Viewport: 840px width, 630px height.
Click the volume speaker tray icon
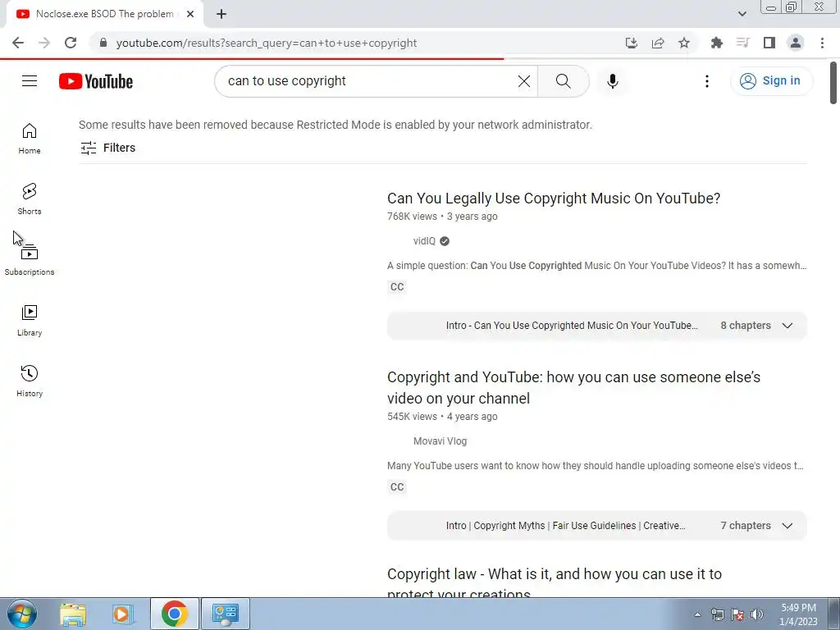coord(757,614)
